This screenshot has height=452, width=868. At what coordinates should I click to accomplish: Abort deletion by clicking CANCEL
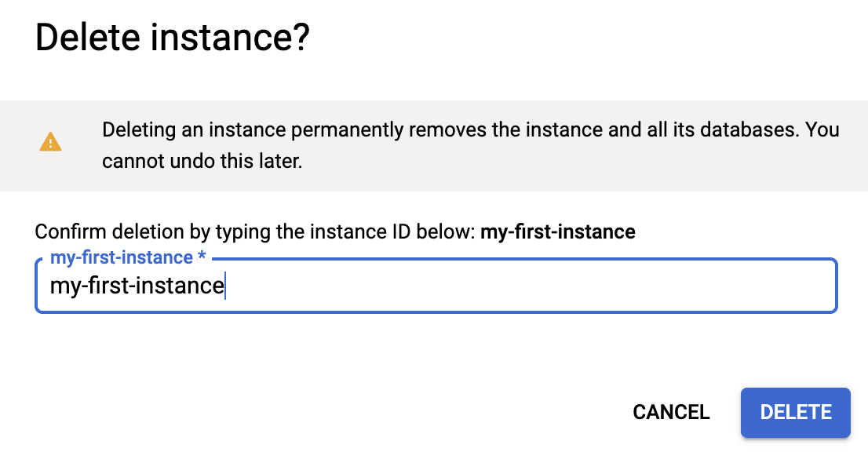tap(670, 412)
